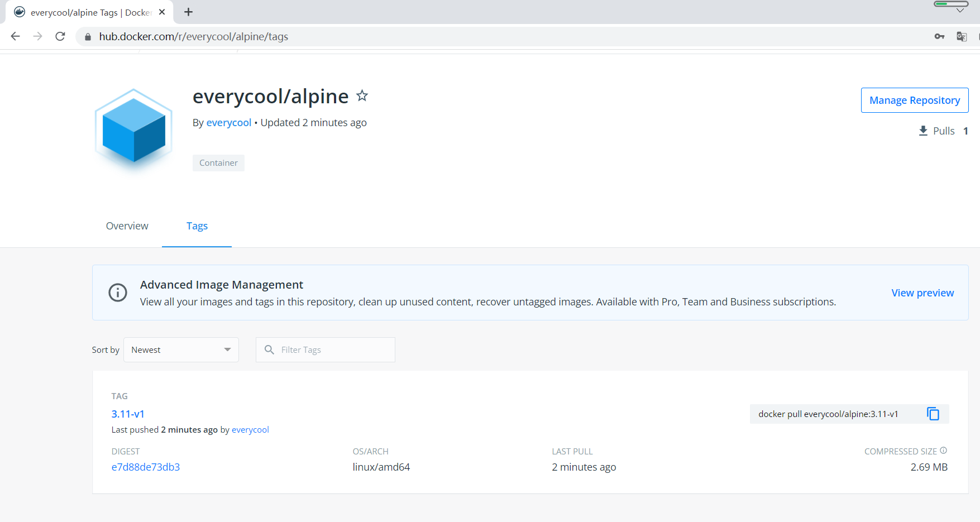Open digest e7d88de73db3
Viewport: 980px width, 522px height.
[x=146, y=467]
